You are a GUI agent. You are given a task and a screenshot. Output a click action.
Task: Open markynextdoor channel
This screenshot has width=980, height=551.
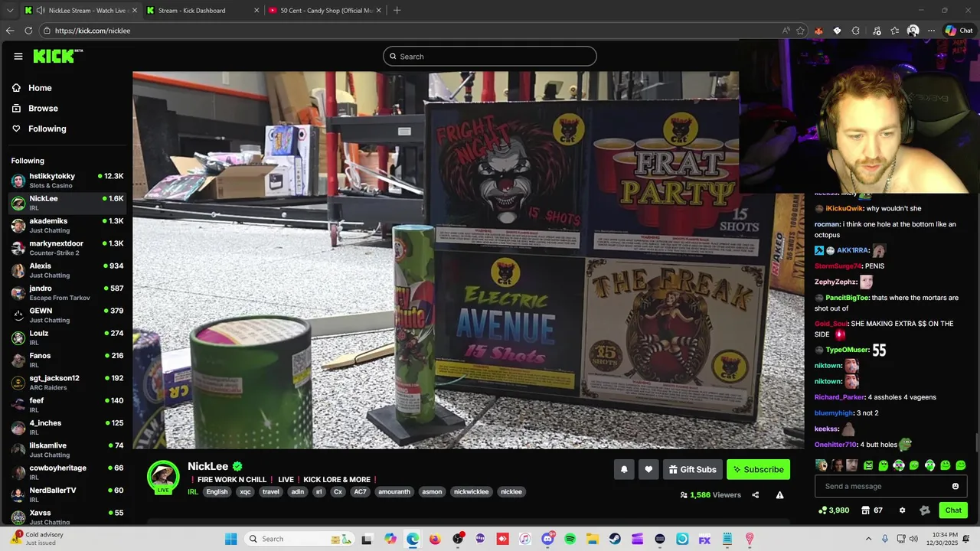(x=67, y=247)
